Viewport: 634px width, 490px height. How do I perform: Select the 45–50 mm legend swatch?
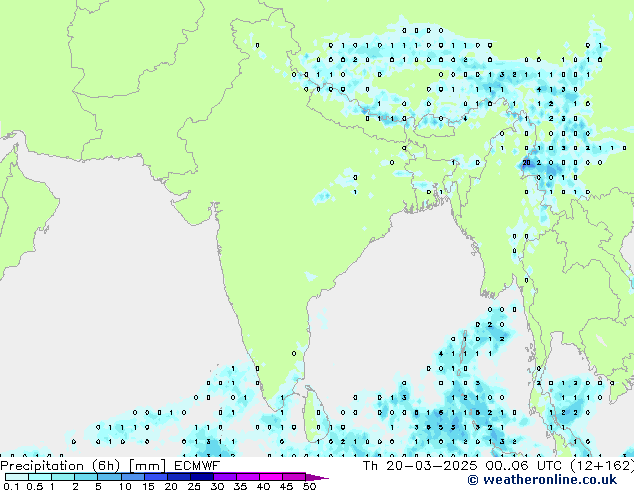tap(294, 477)
